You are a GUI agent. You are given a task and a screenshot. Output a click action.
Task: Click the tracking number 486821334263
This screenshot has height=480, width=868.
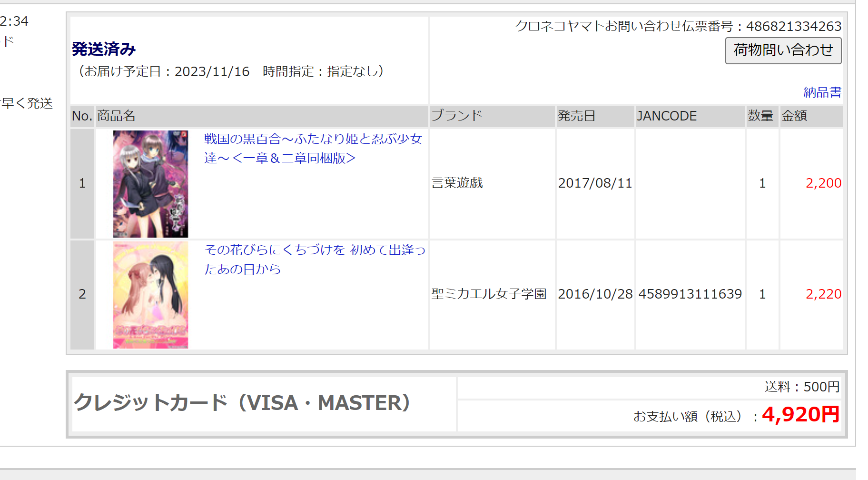point(793,26)
